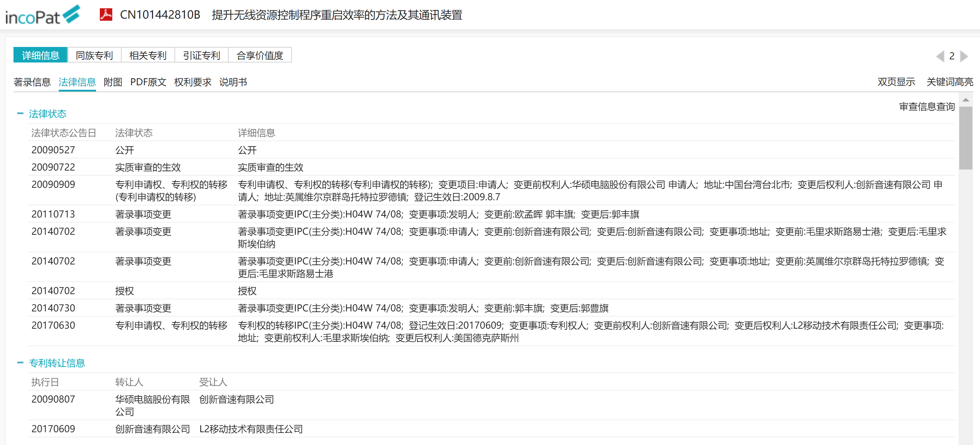This screenshot has width=980, height=445.
Task: Click scrollbar up arrow
Action: click(965, 100)
